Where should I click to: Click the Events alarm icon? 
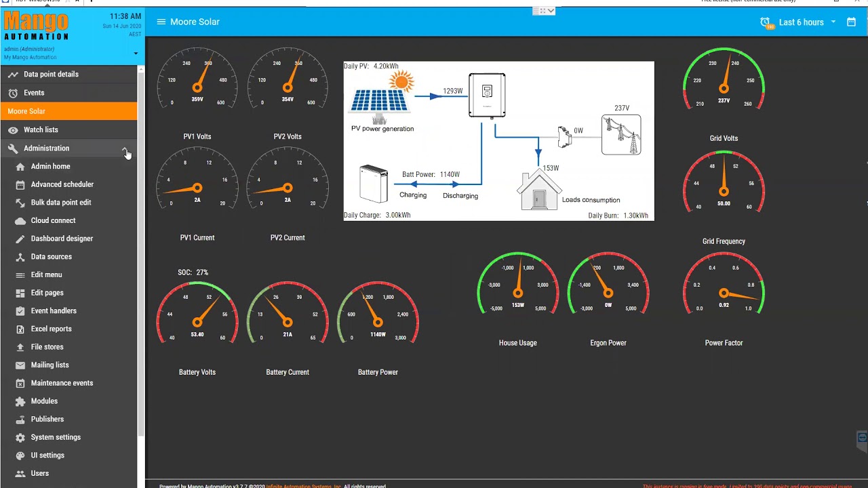(13, 93)
